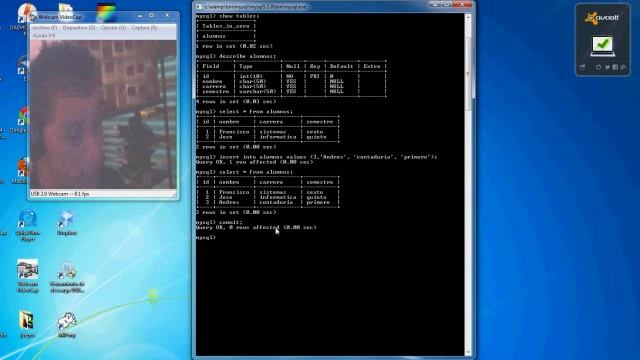Click the avast gadget scan magnifier icon

(598, 67)
